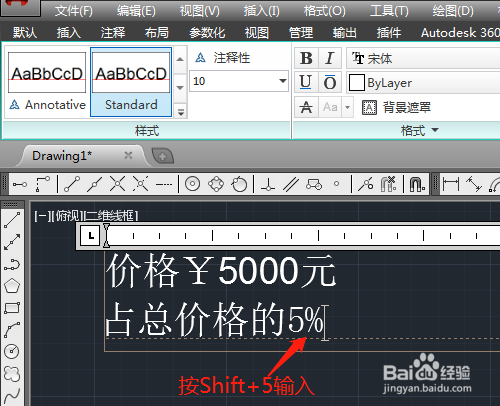Click the Bold formatting button
Screen dimensions: 500x406
(x=306, y=58)
